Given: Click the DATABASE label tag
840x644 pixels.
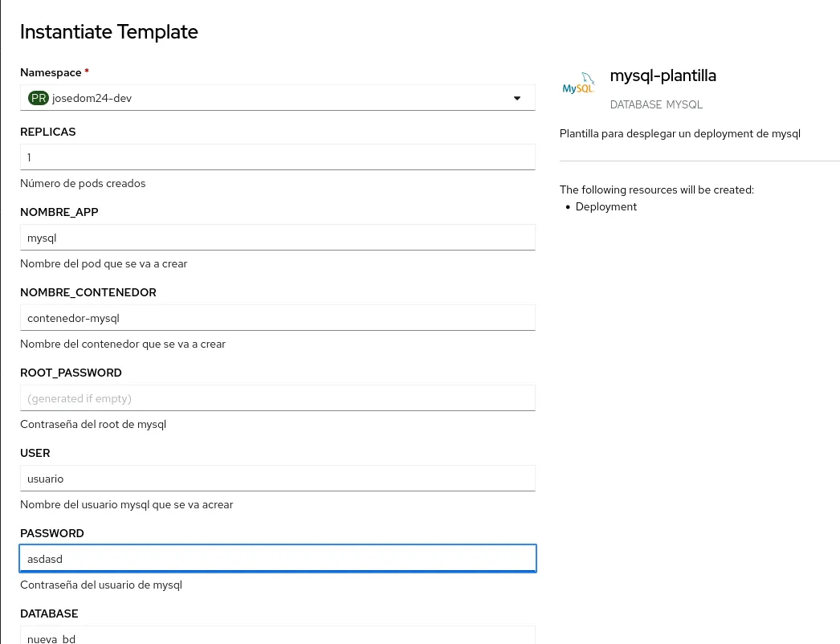Looking at the screenshot, I should tap(635, 104).
